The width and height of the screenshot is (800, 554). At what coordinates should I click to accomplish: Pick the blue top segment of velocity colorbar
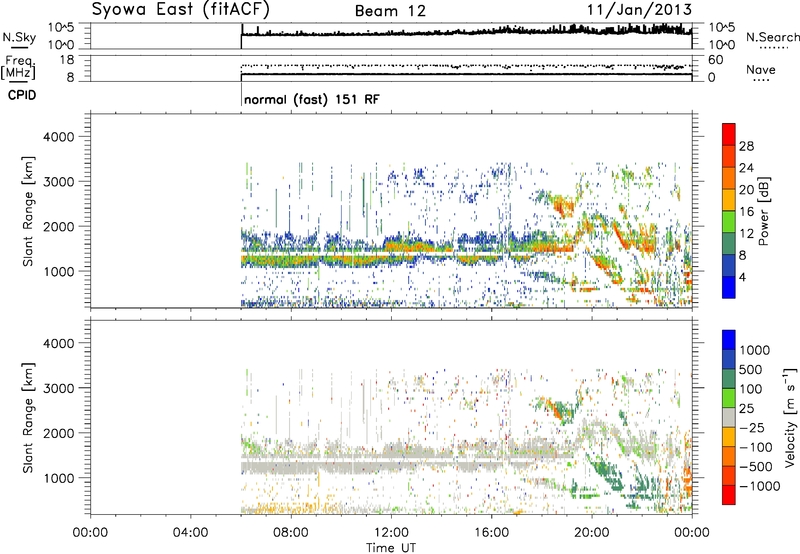pyautogui.click(x=728, y=339)
